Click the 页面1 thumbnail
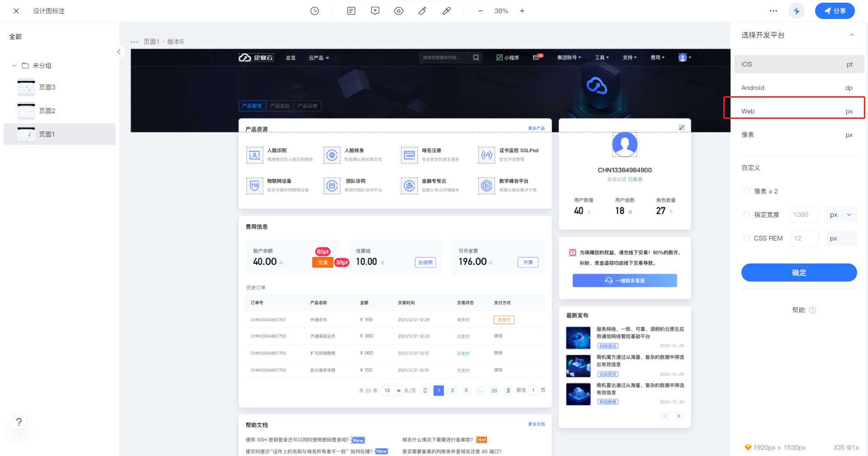Image resolution: width=868 pixels, height=456 pixels. point(26,134)
